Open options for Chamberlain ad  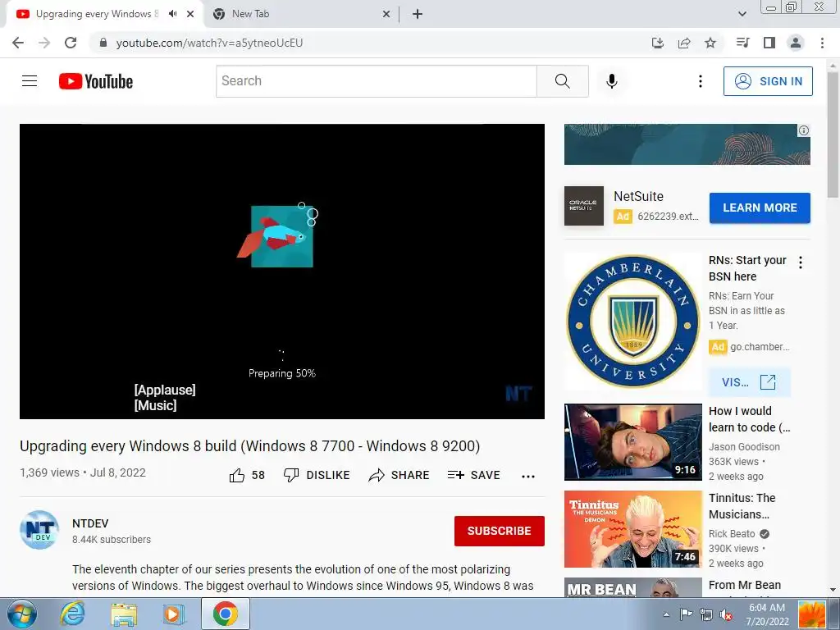(801, 262)
